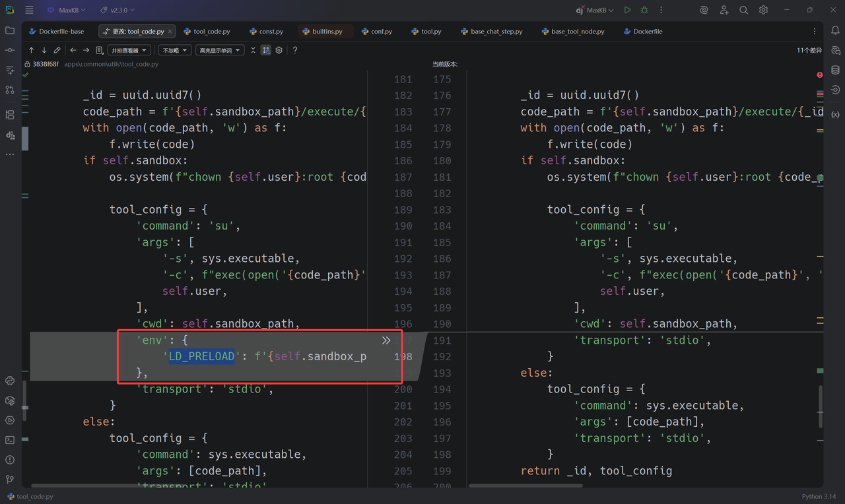Toggle collapse unchanged fragments
Screen dimensions: 845x504
coord(253,50)
